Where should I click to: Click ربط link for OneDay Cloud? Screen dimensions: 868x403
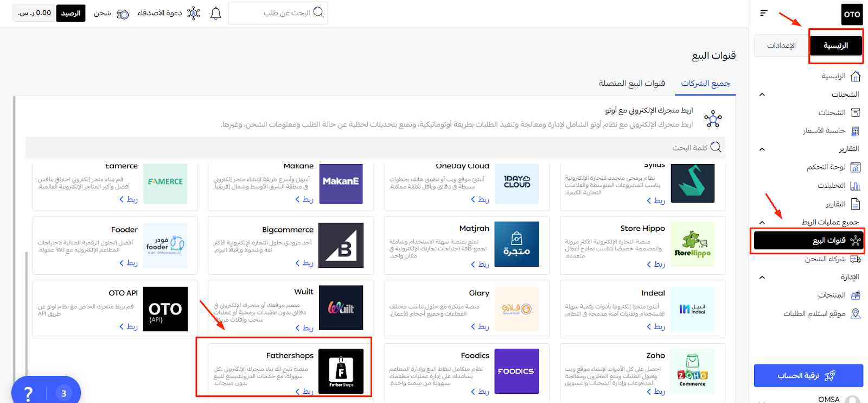(480, 199)
